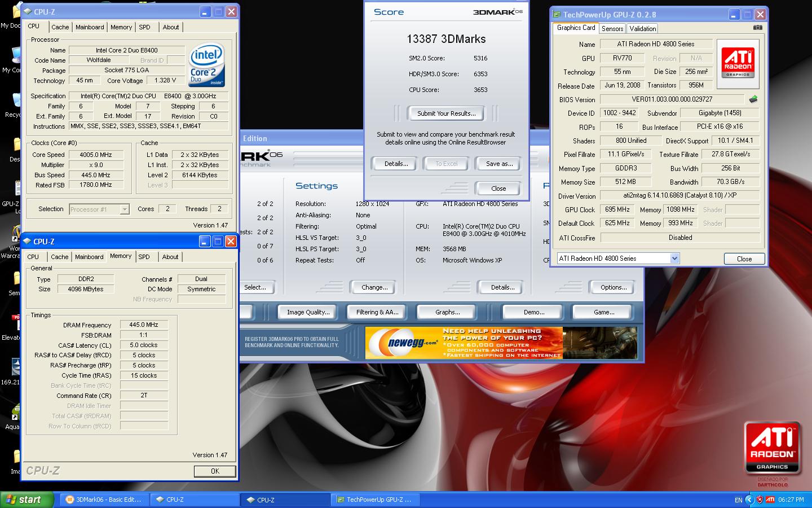Switch to Cache tab in upper CPU-Z window

pyautogui.click(x=60, y=27)
